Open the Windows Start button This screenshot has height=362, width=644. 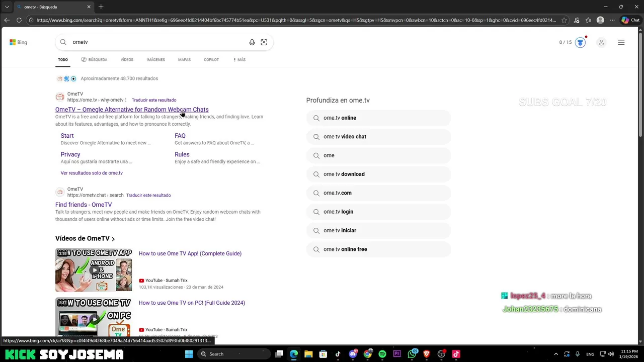[189, 354]
